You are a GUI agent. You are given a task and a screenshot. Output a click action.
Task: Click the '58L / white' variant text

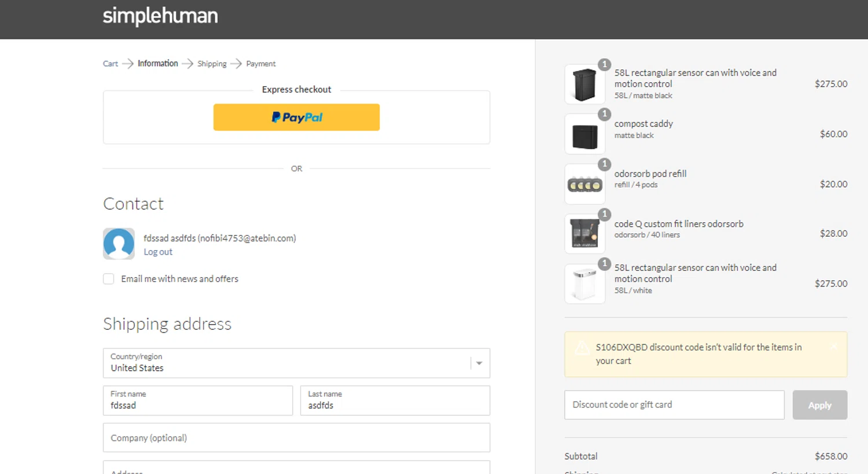click(633, 291)
